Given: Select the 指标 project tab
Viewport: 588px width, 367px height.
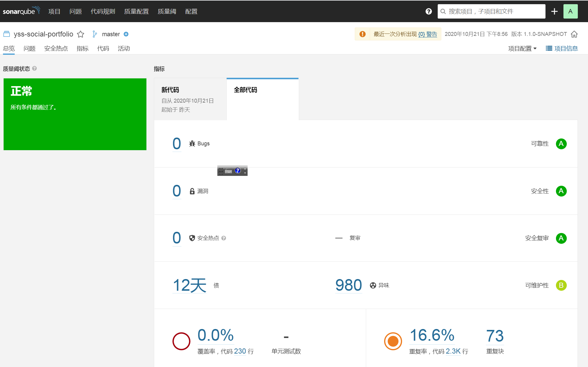Looking at the screenshot, I should coord(82,48).
